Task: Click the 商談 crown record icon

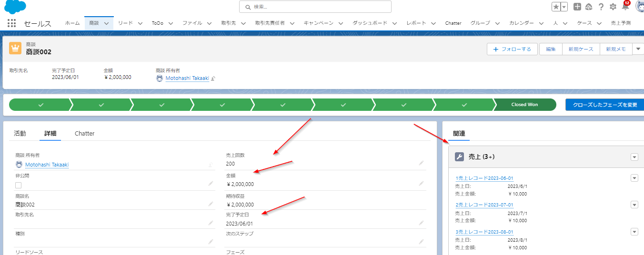Action: coord(16,48)
